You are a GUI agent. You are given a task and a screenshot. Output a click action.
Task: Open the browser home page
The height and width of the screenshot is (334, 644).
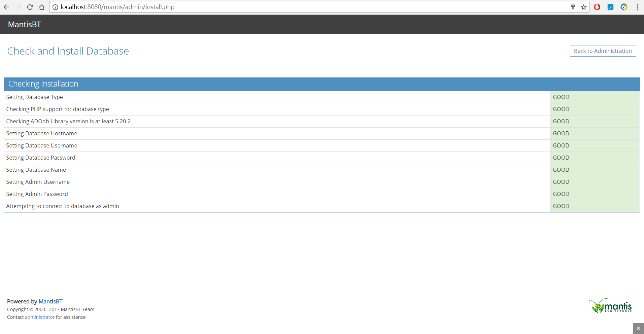coord(42,7)
